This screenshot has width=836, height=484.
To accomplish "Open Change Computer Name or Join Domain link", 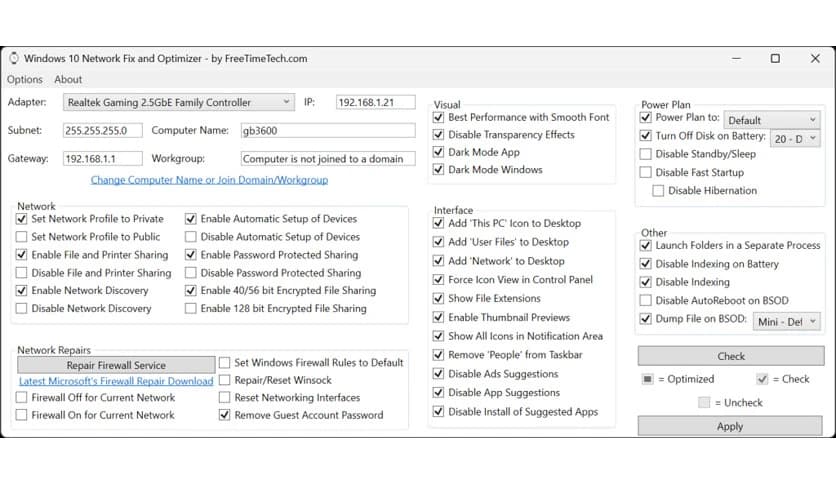I will pos(209,180).
